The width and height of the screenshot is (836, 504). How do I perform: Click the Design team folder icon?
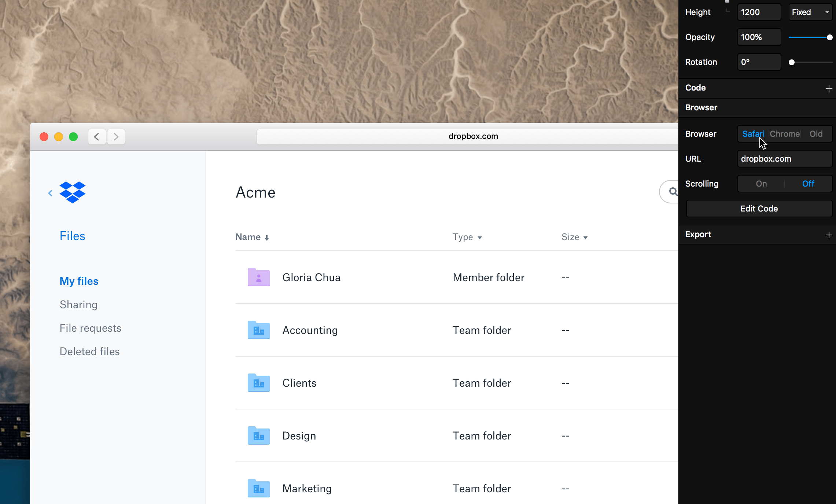tap(258, 435)
